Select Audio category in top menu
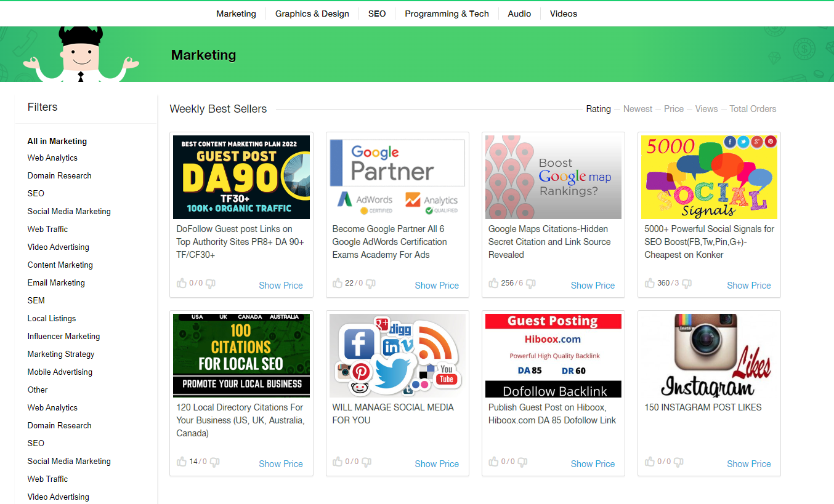The image size is (834, 504). pos(519,14)
